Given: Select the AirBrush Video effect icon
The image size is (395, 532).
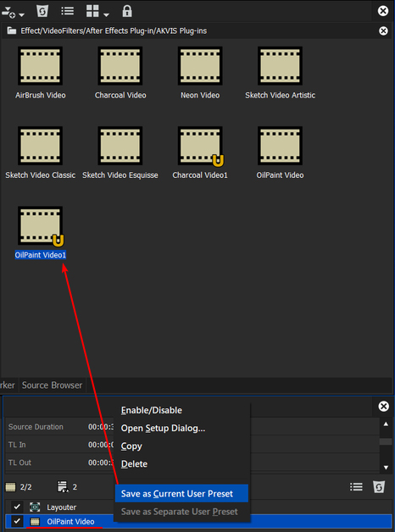Looking at the screenshot, I should [40, 66].
